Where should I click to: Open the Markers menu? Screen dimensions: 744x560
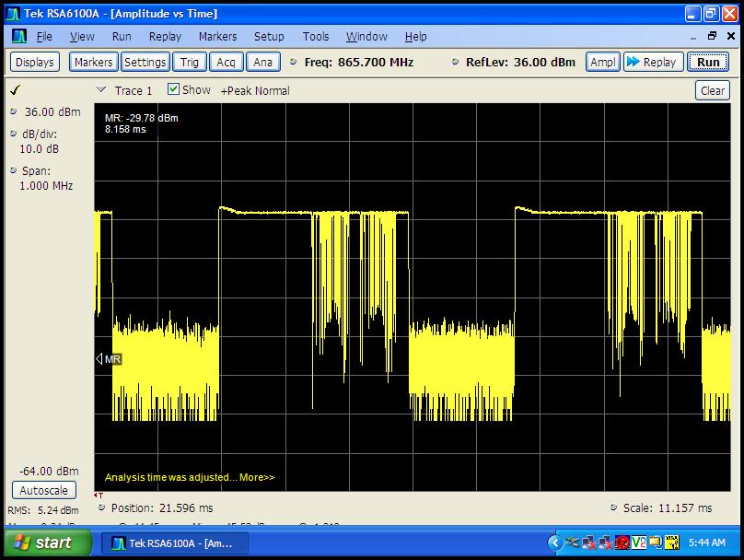pos(217,37)
